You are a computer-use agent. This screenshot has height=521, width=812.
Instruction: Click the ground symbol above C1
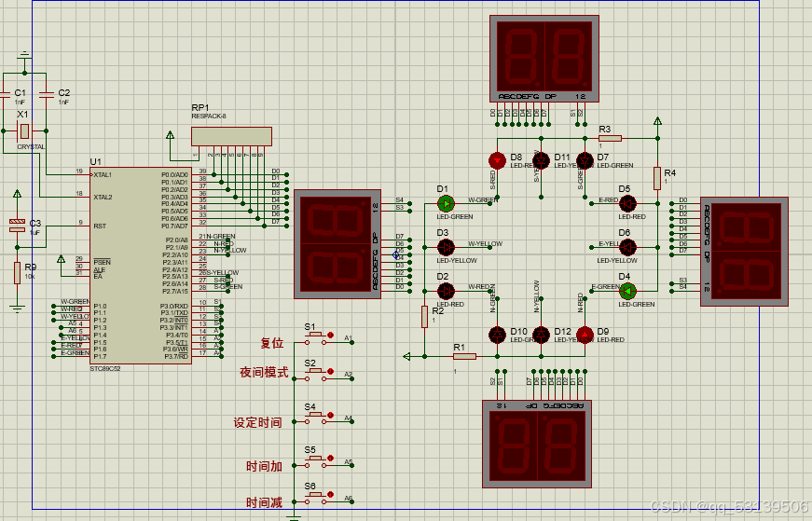(x=24, y=54)
